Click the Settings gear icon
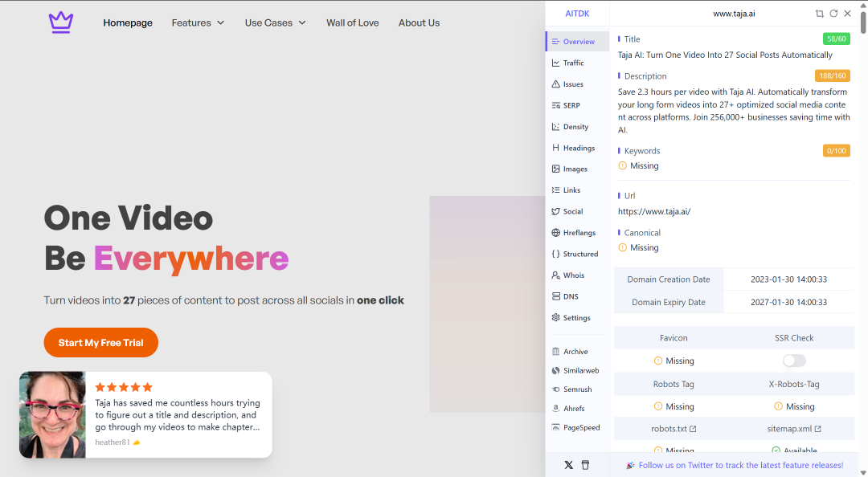Viewport: 868px width, 477px height. pos(556,318)
